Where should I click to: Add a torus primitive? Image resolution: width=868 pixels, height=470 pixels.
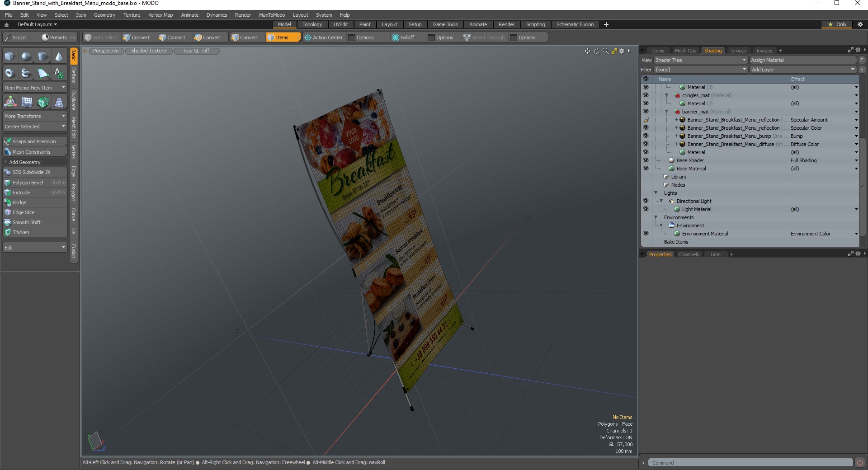click(x=9, y=73)
